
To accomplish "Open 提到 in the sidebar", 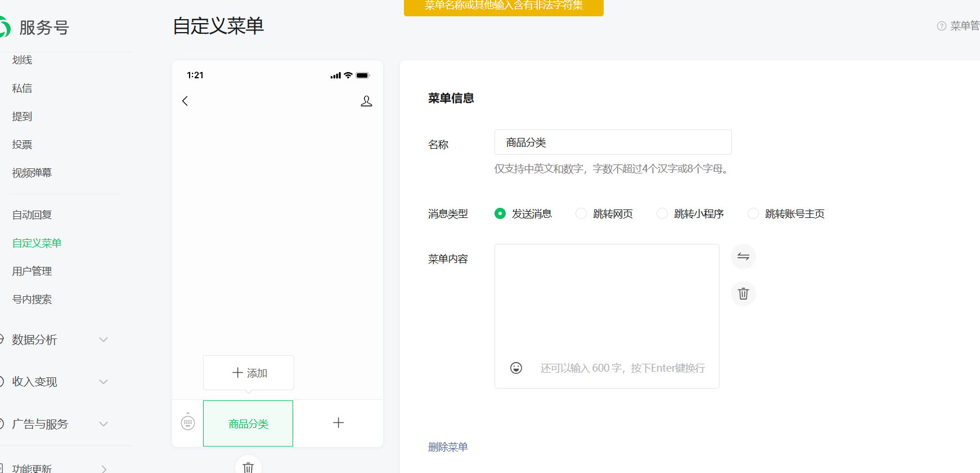I will point(23,117).
